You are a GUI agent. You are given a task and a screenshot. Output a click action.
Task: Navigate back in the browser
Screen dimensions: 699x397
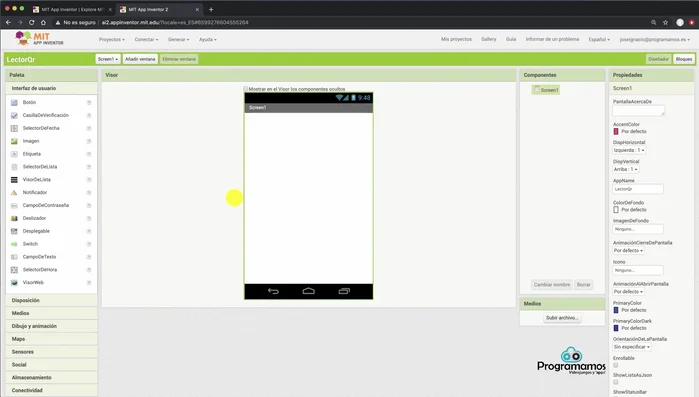pos(8,22)
